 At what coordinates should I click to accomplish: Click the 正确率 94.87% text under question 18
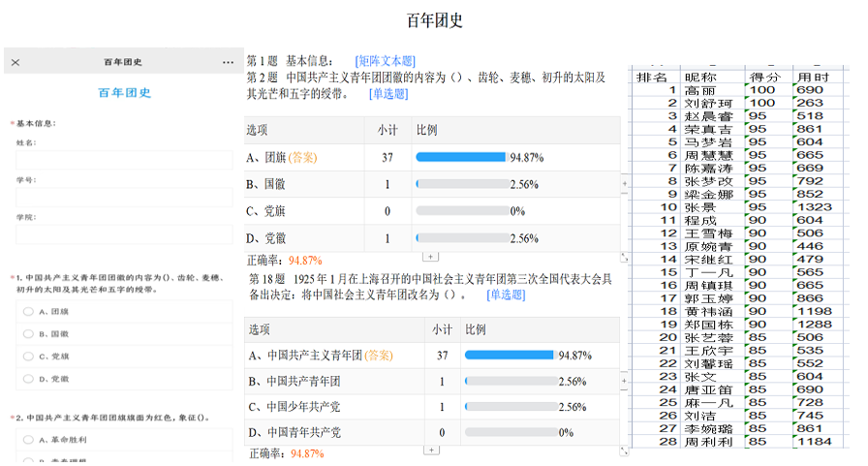coord(286,453)
